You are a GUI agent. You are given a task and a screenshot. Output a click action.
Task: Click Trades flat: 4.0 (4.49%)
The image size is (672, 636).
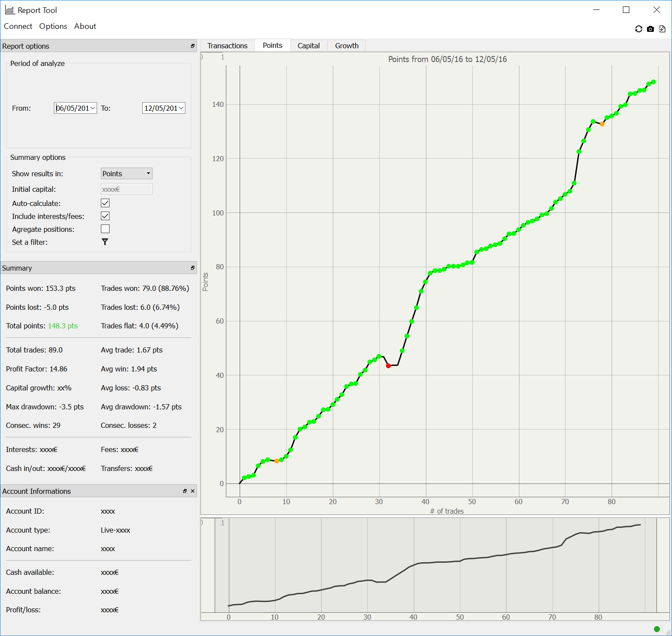tap(140, 326)
